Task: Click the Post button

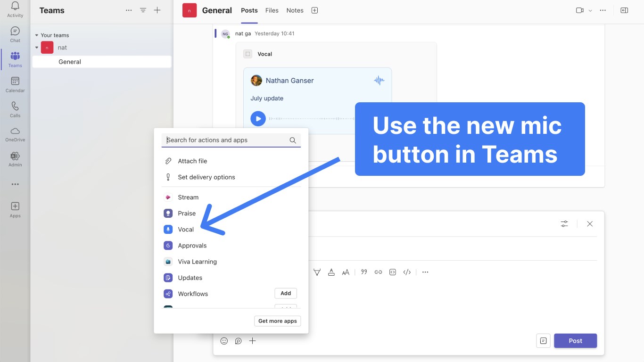Action: (575, 341)
